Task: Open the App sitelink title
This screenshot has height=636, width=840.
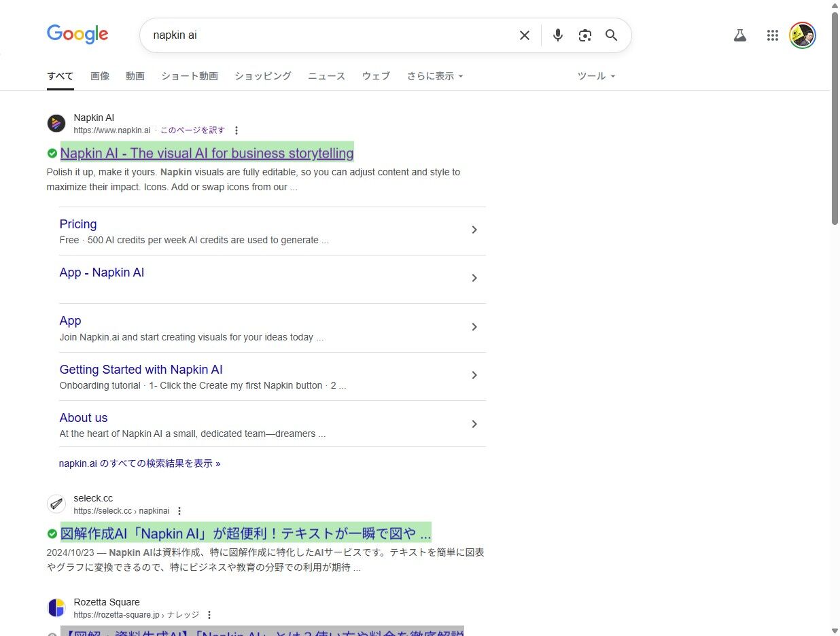Action: pyautogui.click(x=70, y=321)
